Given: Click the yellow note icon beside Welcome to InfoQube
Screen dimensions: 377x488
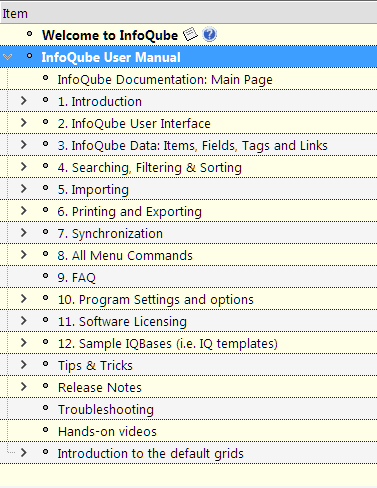Looking at the screenshot, I should pyautogui.click(x=190, y=34).
